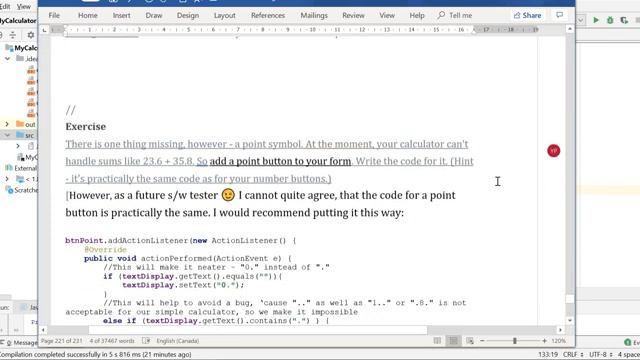Open the Review ribbon tab
This screenshot has height=360, width=640.
pos(353,16)
